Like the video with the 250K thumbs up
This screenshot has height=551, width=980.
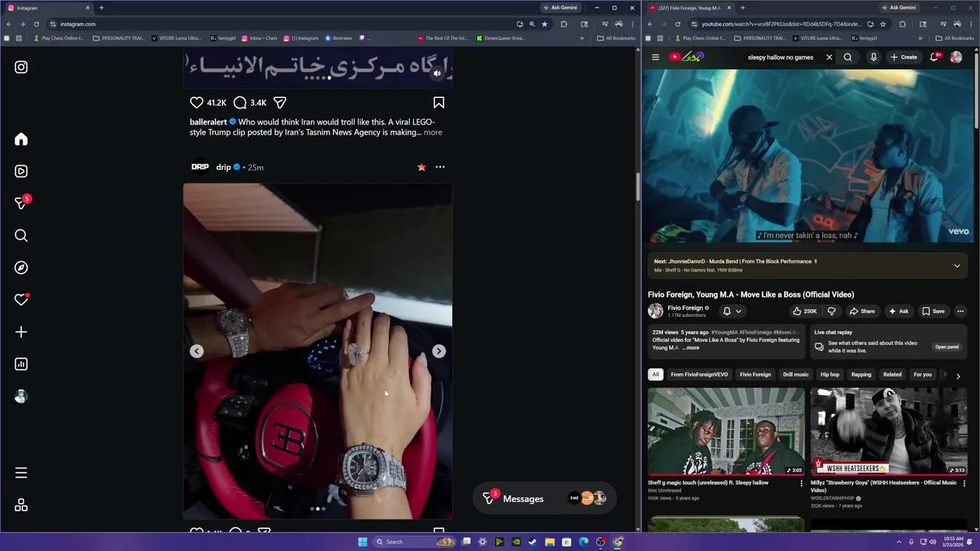coord(805,311)
